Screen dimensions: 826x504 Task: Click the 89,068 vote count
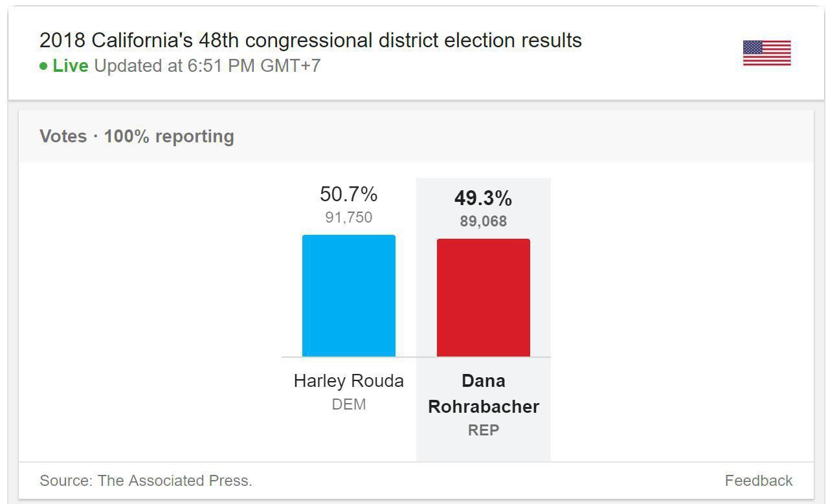click(x=484, y=221)
